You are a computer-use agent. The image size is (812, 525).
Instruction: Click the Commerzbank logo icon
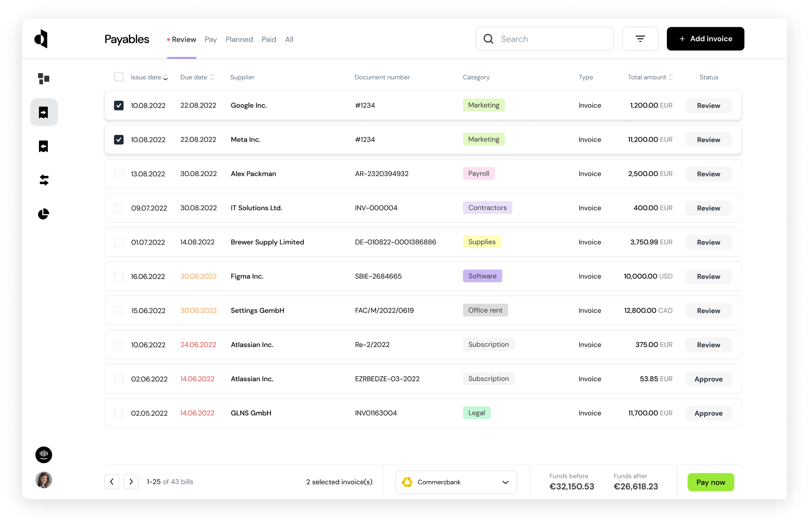coord(407,482)
